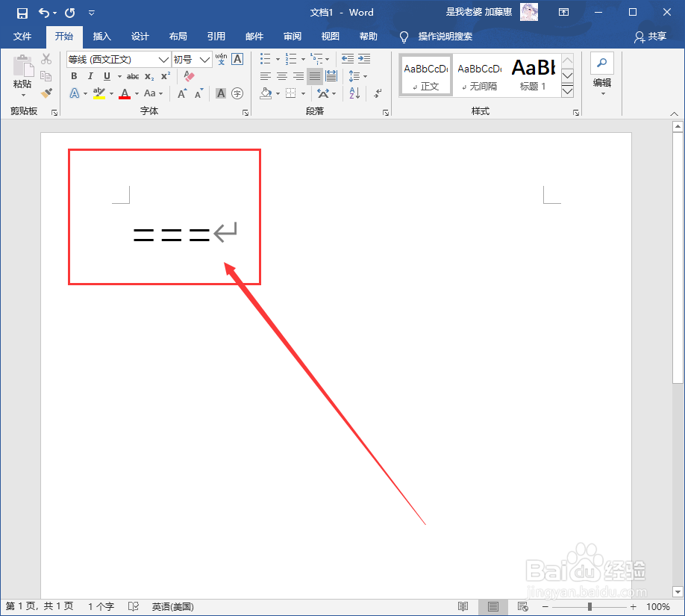Select the italic formatting icon
The image size is (685, 616).
(91, 75)
